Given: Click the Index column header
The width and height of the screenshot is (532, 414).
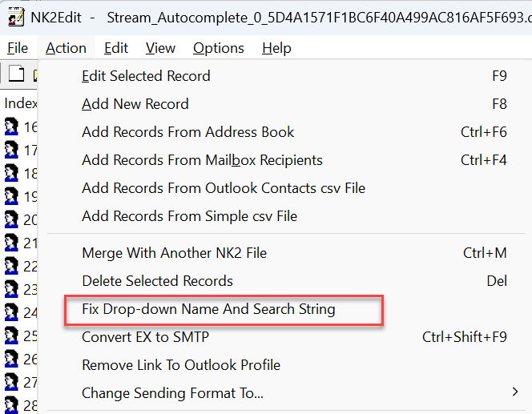Looking at the screenshot, I should tap(20, 103).
